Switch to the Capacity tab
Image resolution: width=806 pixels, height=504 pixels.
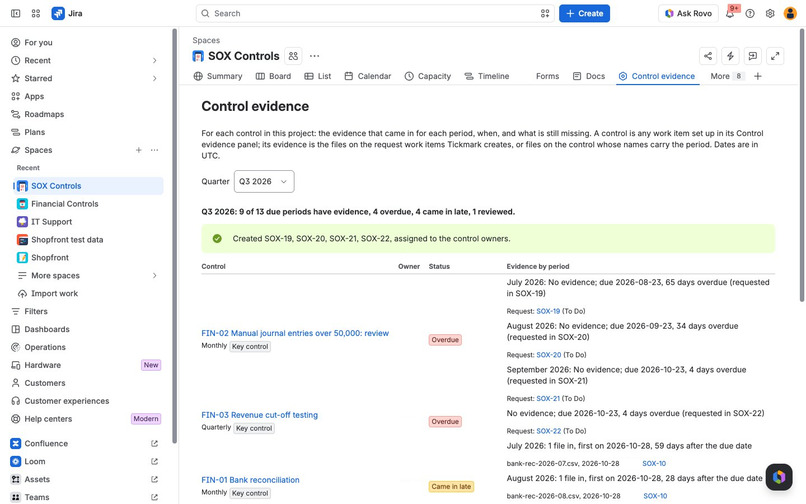[428, 76]
